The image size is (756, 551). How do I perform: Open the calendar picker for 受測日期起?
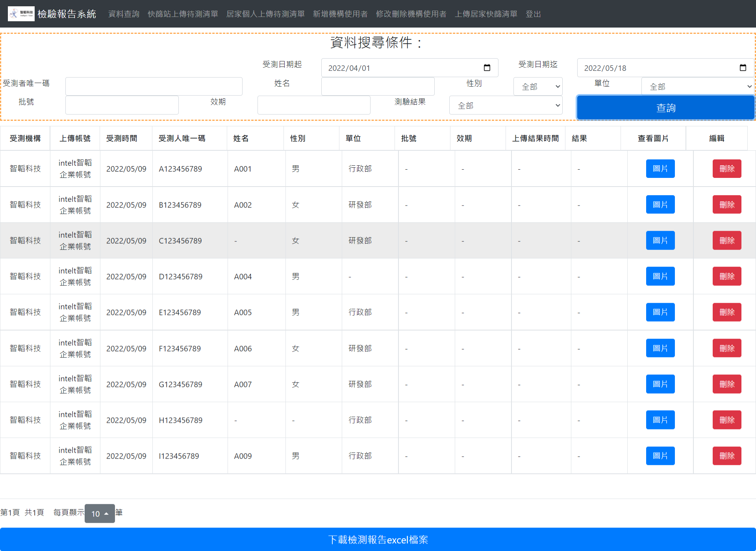(487, 68)
